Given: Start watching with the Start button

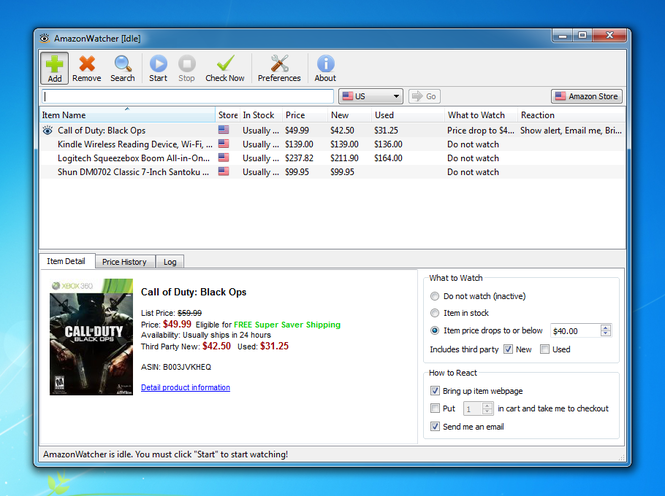Looking at the screenshot, I should coord(158,68).
